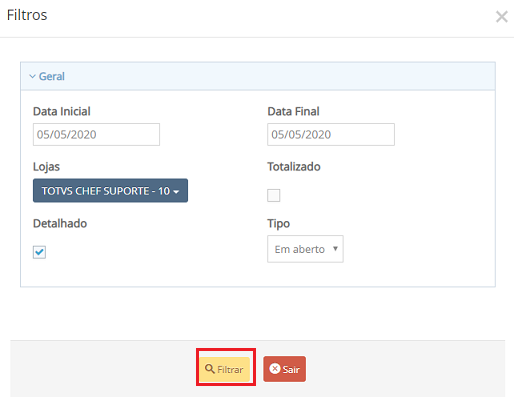Click the 'Filtros' dialog title
The height and width of the screenshot is (397, 514).
point(27,15)
